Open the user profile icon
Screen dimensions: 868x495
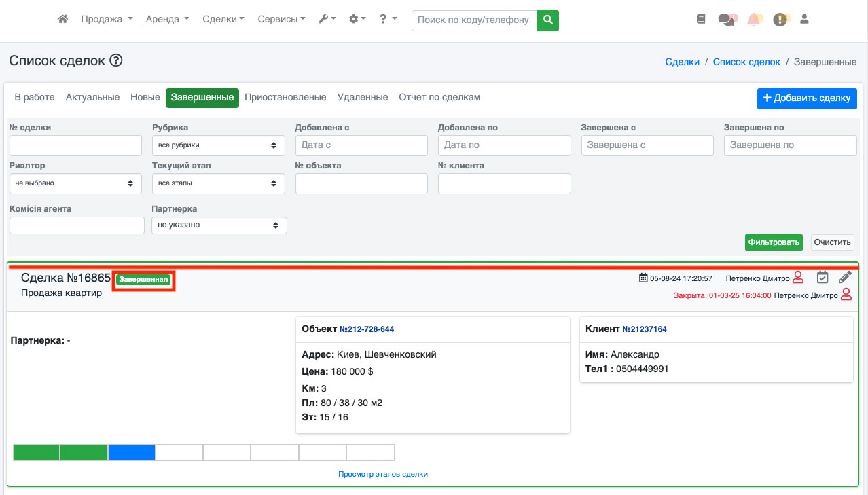805,20
